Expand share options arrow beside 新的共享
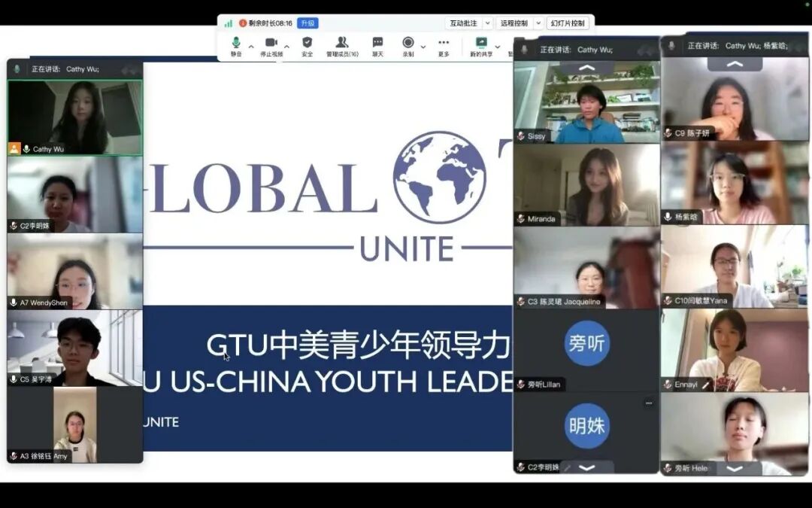 point(498,47)
